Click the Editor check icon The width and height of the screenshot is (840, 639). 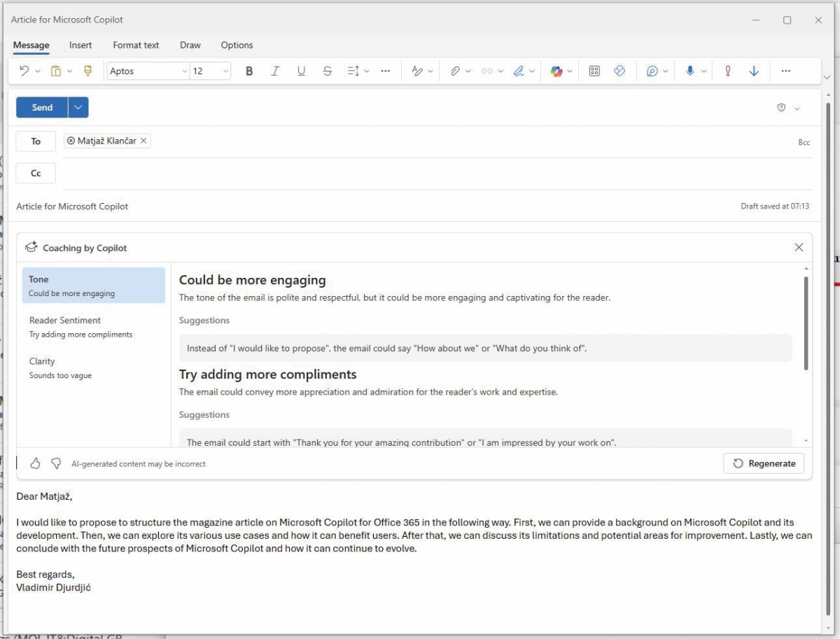click(x=652, y=71)
